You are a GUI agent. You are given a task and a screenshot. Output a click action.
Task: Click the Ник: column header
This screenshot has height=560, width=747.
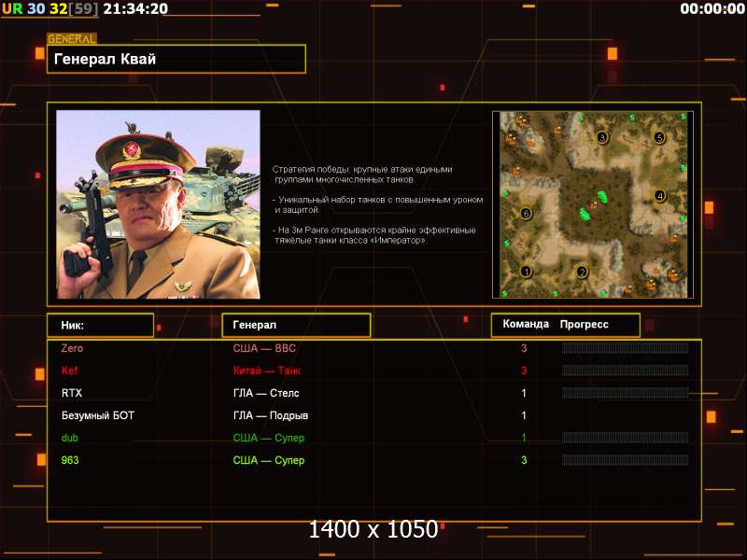[100, 325]
